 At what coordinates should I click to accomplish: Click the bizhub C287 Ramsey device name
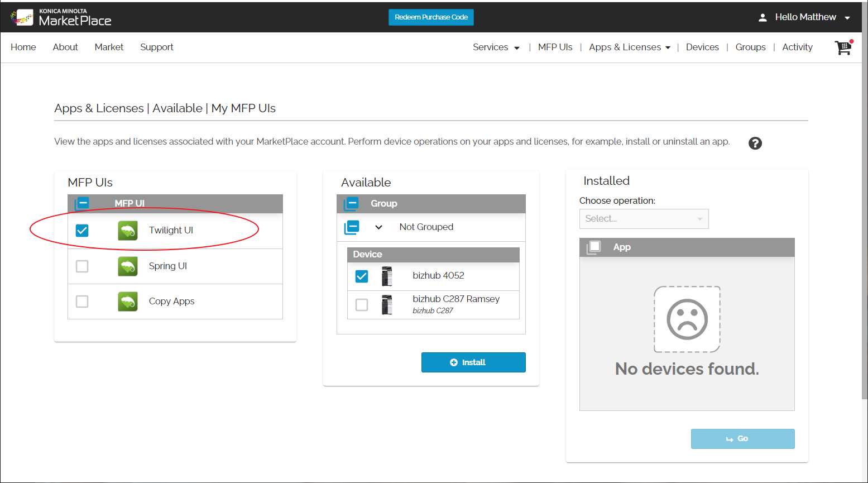pyautogui.click(x=456, y=299)
